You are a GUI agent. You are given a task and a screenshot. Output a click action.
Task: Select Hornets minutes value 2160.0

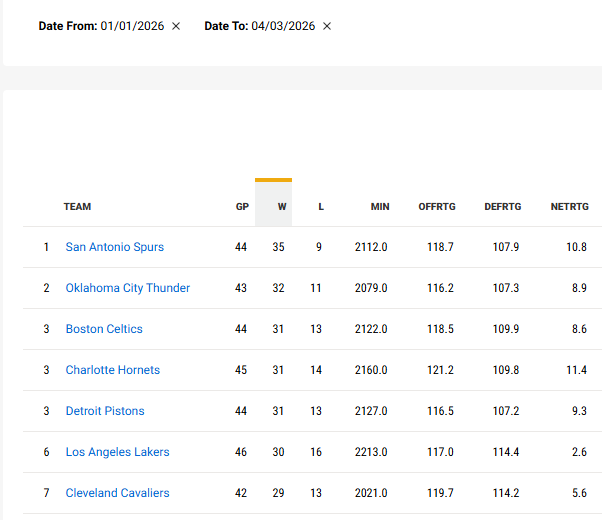pos(371,370)
